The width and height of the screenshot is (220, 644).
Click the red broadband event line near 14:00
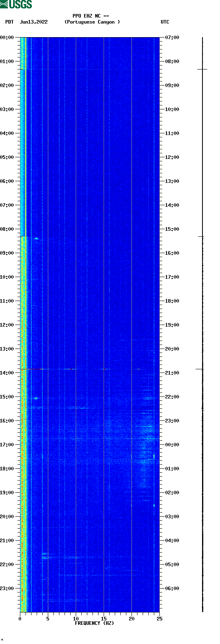[x=90, y=369]
